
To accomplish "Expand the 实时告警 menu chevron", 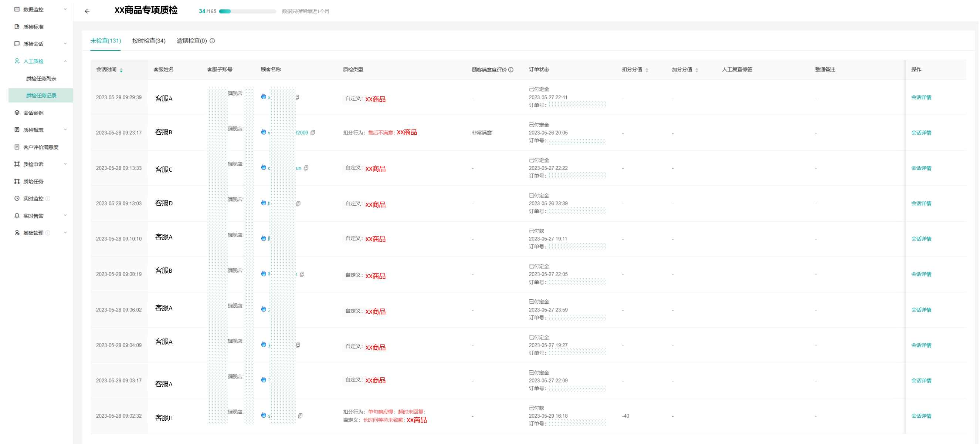I will (65, 216).
